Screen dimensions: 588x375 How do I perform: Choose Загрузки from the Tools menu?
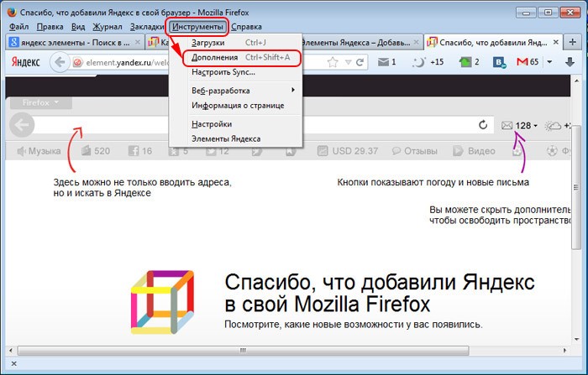pos(235,43)
